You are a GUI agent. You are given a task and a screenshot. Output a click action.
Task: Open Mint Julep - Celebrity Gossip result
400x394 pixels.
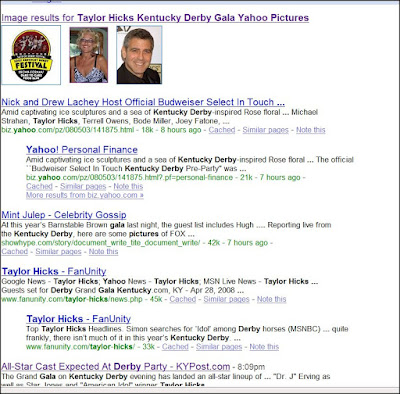click(x=64, y=215)
